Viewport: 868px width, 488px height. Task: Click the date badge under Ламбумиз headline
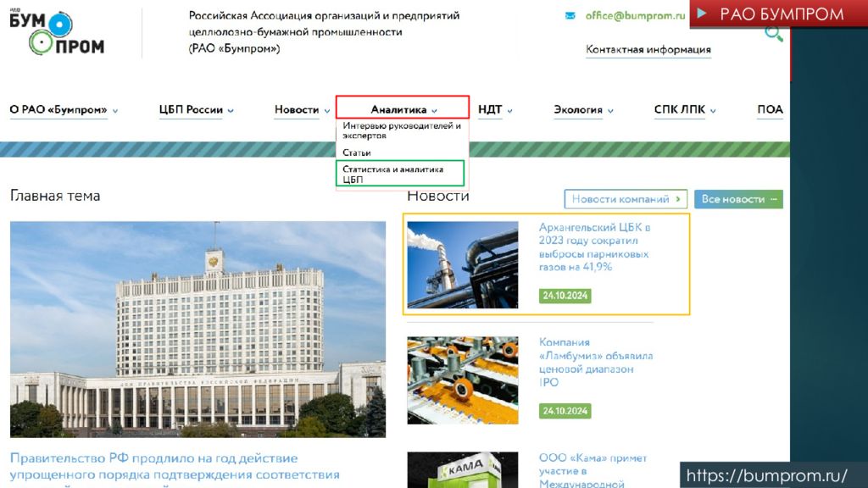pos(565,411)
